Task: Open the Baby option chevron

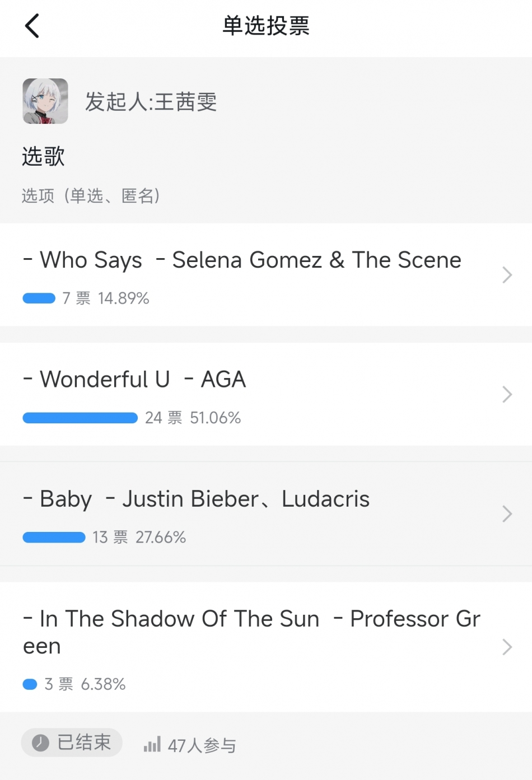Action: 507,514
